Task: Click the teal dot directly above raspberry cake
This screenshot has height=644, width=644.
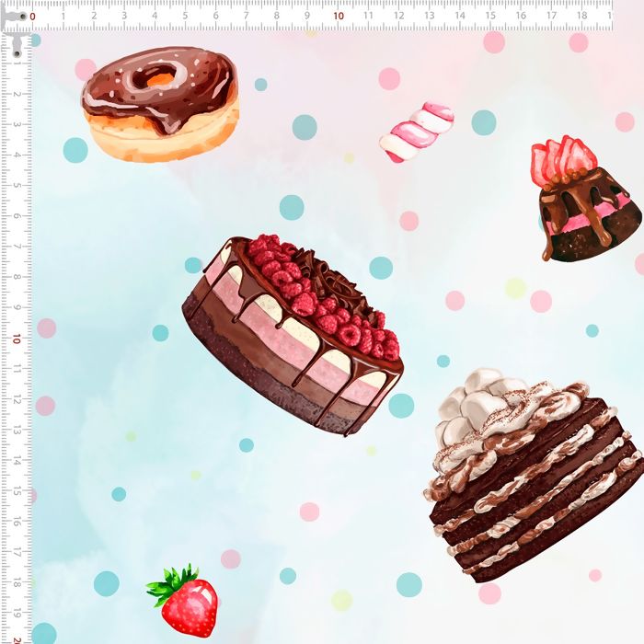Action: tap(292, 207)
